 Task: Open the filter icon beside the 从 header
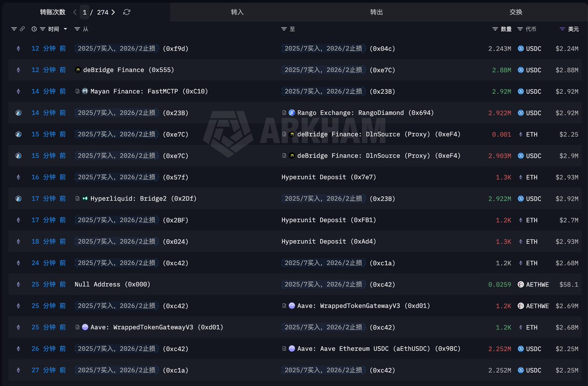77,29
